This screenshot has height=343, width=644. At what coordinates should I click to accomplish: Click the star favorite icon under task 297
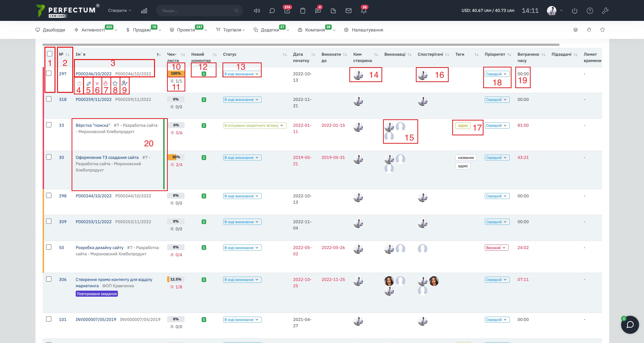point(115,84)
